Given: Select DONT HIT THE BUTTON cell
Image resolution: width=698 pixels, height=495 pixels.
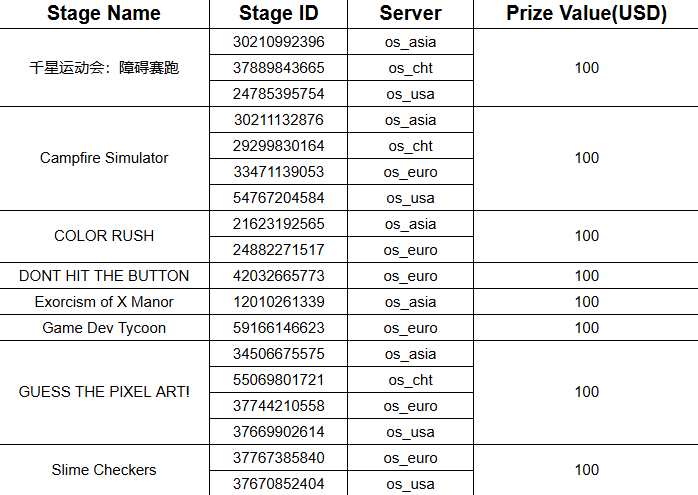Looking at the screenshot, I should coord(104,276).
